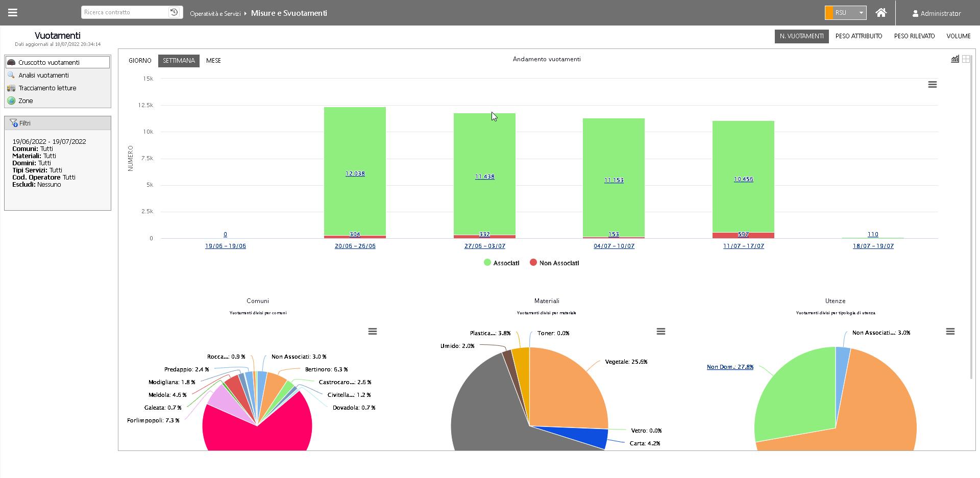The image size is (980, 478).
Task: Open the Comuni pie chart menu
Action: (373, 332)
